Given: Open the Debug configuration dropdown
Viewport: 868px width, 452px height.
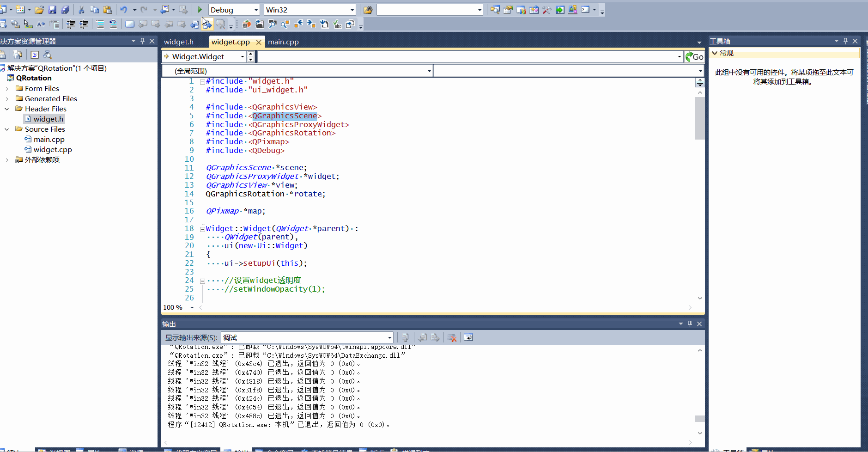Looking at the screenshot, I should tap(256, 10).
